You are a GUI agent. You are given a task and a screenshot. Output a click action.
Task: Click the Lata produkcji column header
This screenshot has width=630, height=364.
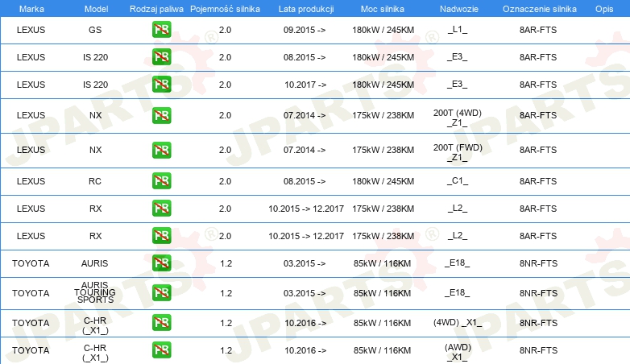[x=306, y=9]
